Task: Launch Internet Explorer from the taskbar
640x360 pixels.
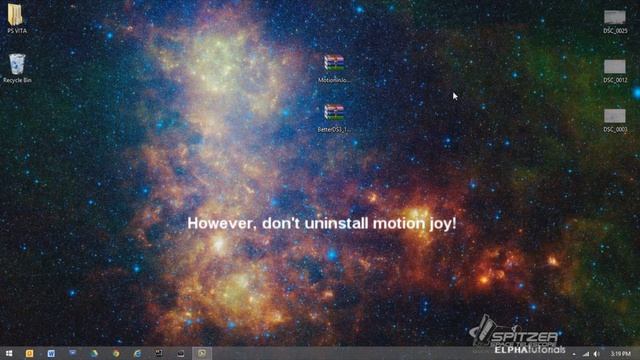Action: click(138, 353)
